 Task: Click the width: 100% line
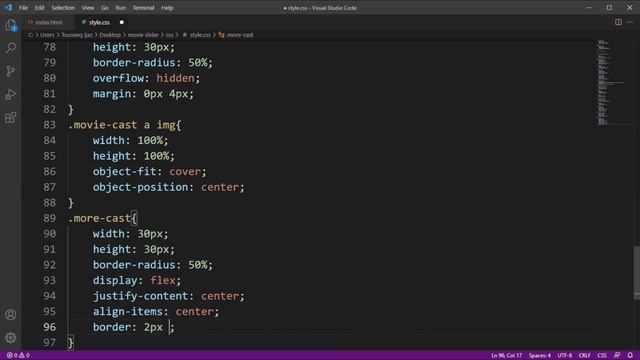click(x=130, y=140)
